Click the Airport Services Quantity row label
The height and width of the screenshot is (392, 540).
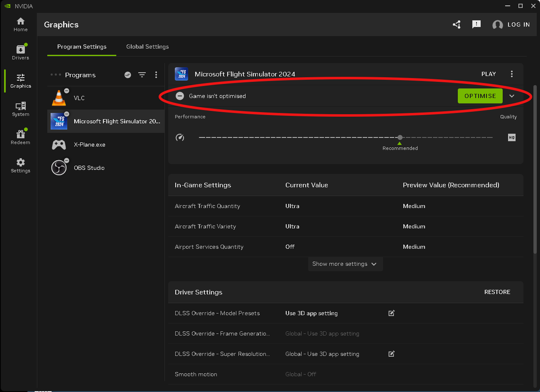click(209, 246)
